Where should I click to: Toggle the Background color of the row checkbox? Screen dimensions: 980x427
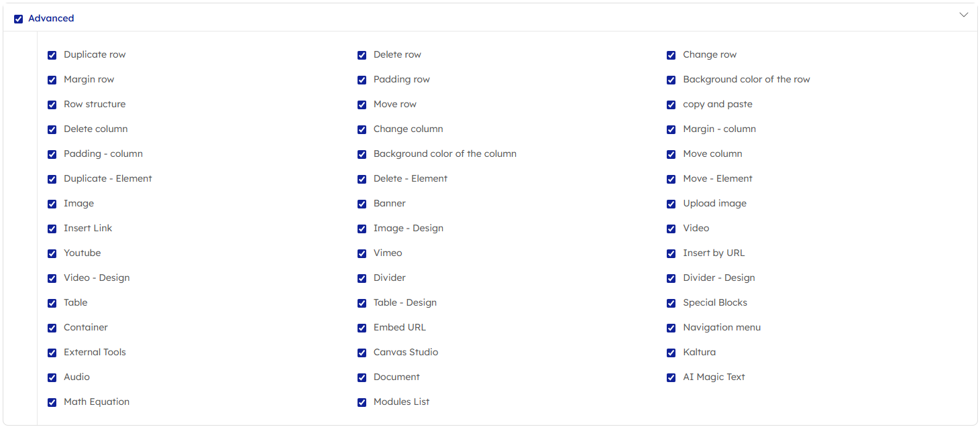(x=671, y=80)
